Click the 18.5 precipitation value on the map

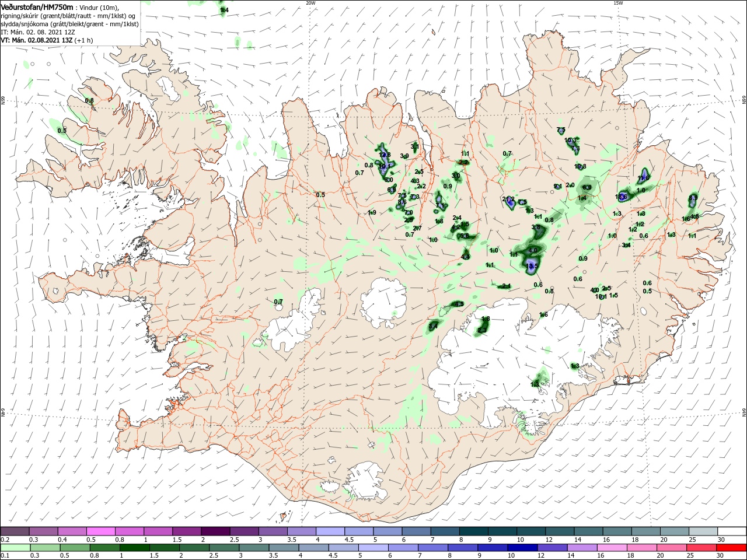(x=531, y=266)
